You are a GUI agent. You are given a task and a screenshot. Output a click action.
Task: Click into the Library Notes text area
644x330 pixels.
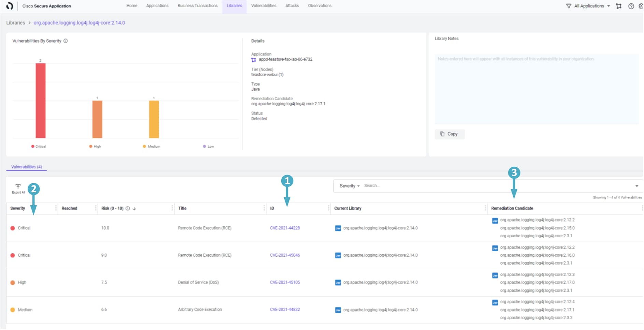pos(536,89)
